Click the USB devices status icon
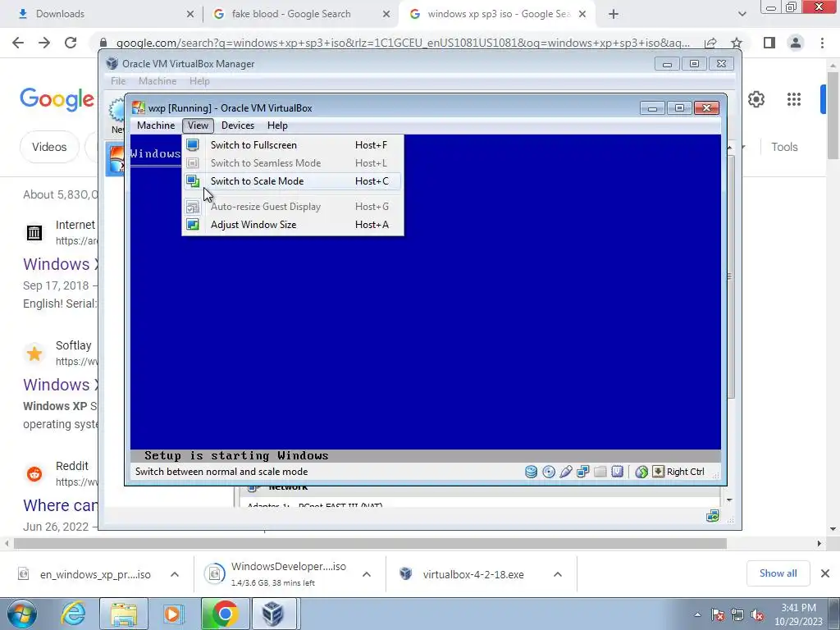 pyautogui.click(x=566, y=472)
